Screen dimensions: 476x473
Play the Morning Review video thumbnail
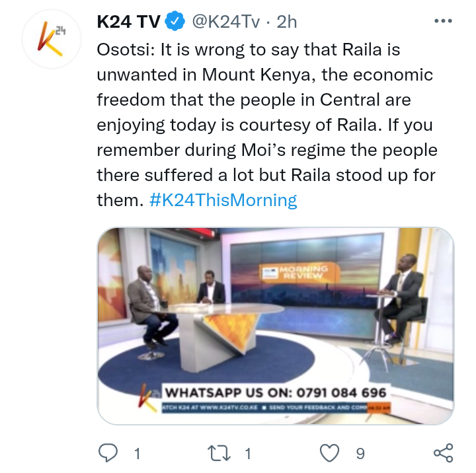pos(276,326)
